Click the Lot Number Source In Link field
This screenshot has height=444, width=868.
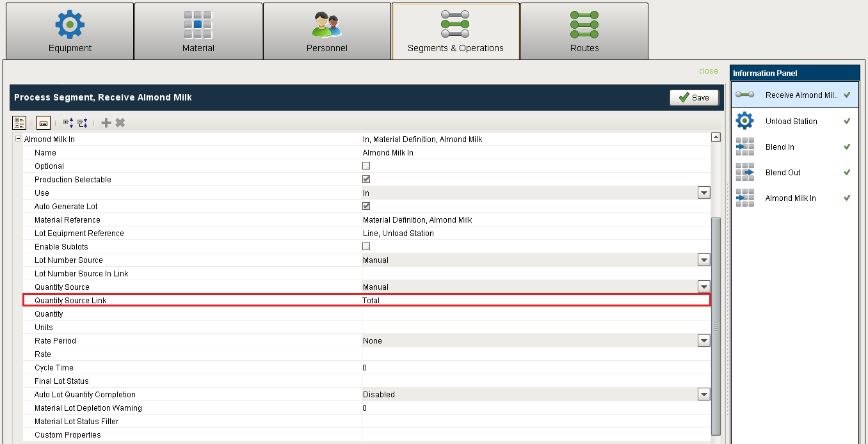pyautogui.click(x=536, y=274)
